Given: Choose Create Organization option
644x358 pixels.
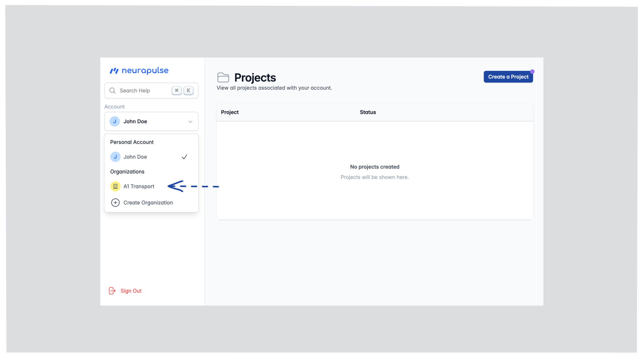Looking at the screenshot, I should 148,202.
